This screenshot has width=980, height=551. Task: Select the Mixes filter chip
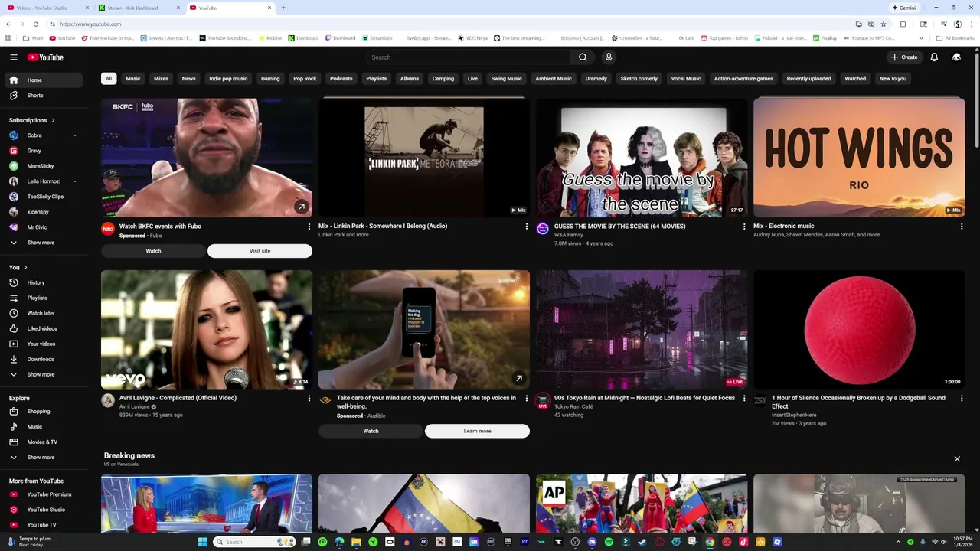161,79
